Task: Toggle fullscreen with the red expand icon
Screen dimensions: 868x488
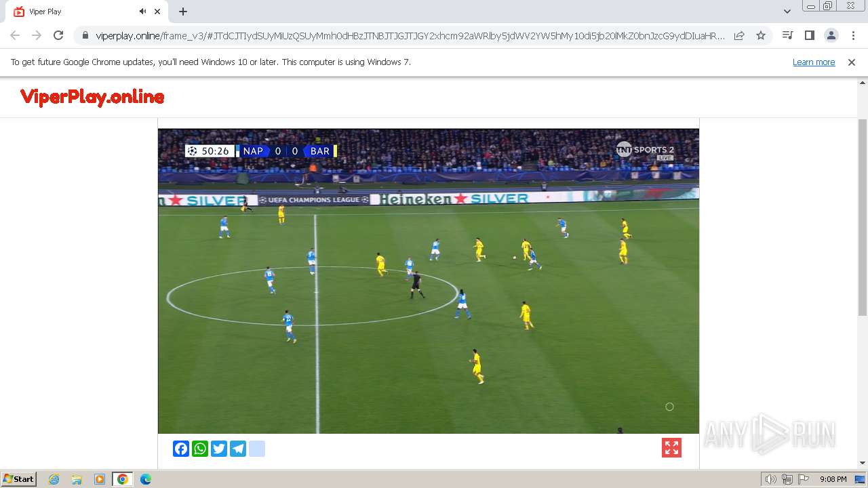Action: coord(671,448)
